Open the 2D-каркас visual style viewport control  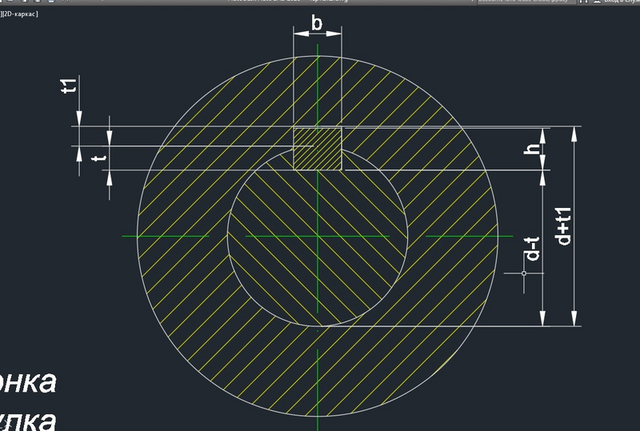tap(20, 14)
